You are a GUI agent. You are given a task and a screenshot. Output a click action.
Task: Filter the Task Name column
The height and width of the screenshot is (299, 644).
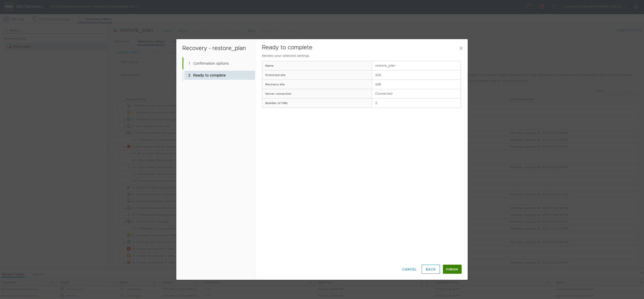point(52,283)
